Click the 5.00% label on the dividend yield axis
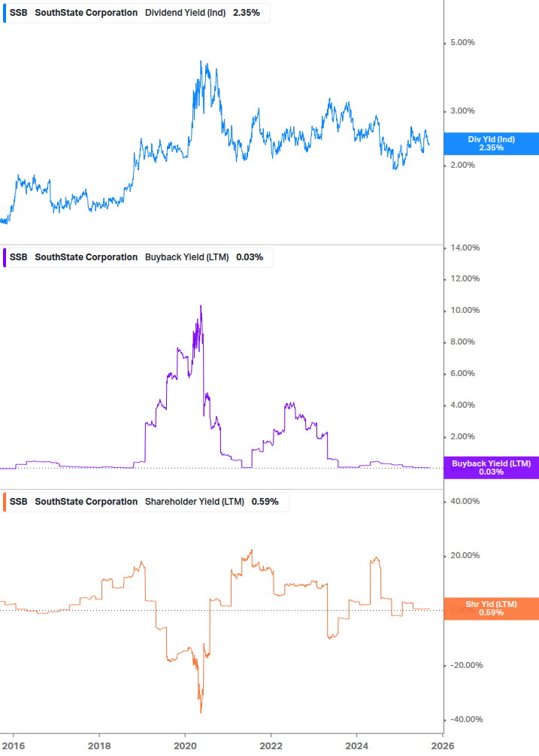Screen dimensions: 539x756 [x=462, y=43]
